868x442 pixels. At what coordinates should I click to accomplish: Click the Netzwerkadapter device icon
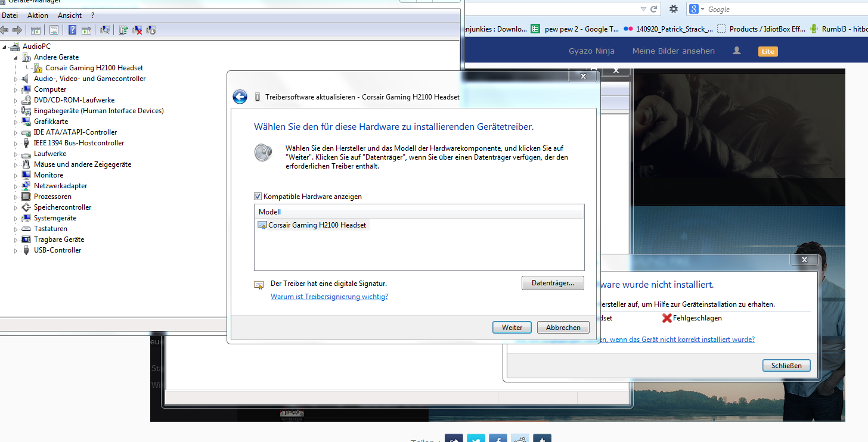coord(26,186)
